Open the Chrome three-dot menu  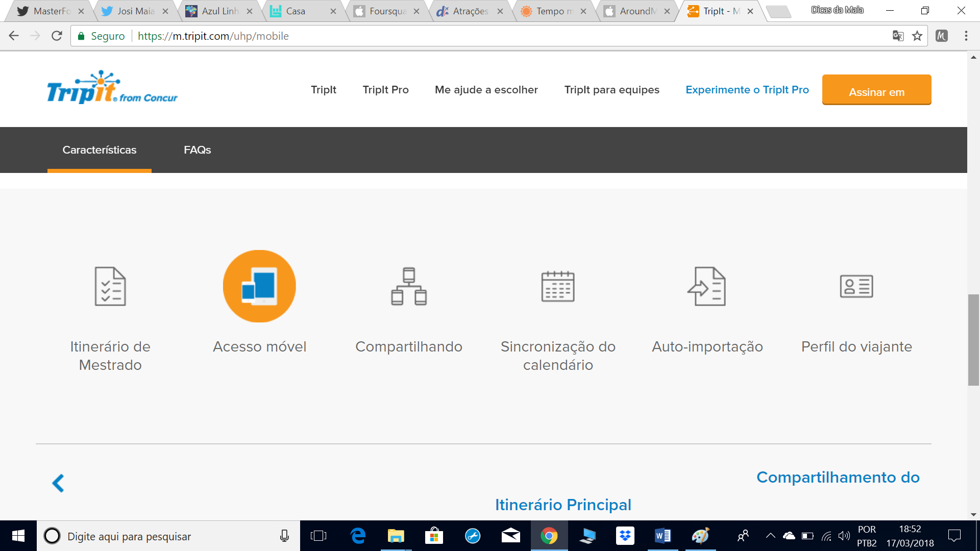[966, 36]
